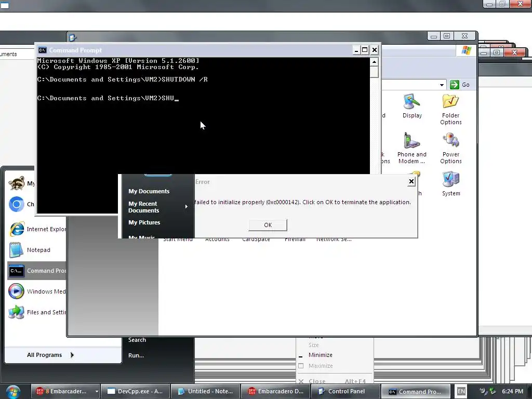Click the error message text with 0xc0000142
Screen dimensions: 532x399
pyautogui.click(x=303, y=202)
